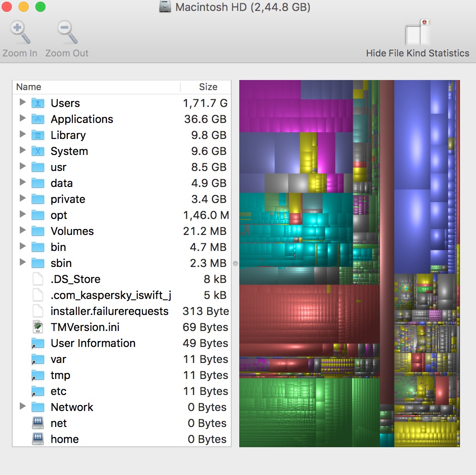Click the 8 kB size value
The width and height of the screenshot is (476, 475).
point(215,279)
